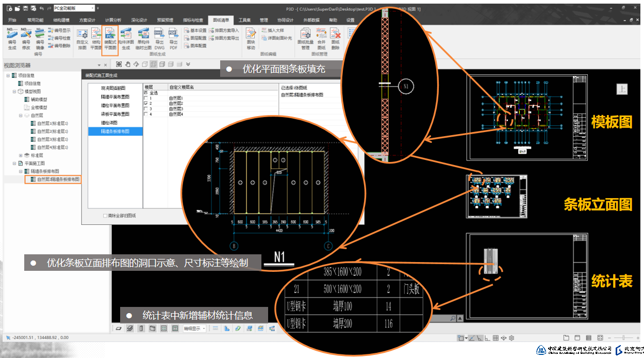Click the 导出DWG export icon
The image size is (644, 358).
(x=159, y=39)
